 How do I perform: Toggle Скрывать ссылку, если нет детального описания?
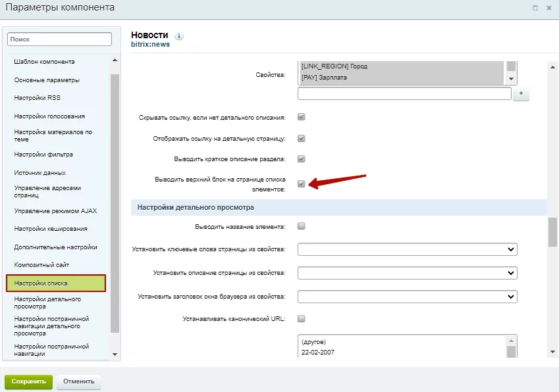point(302,117)
